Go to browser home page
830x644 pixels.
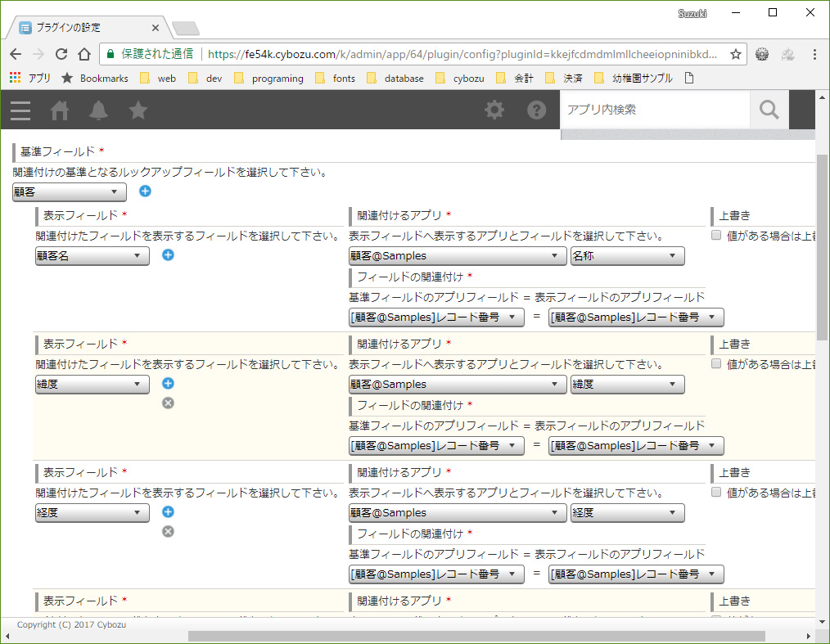pyautogui.click(x=84, y=54)
